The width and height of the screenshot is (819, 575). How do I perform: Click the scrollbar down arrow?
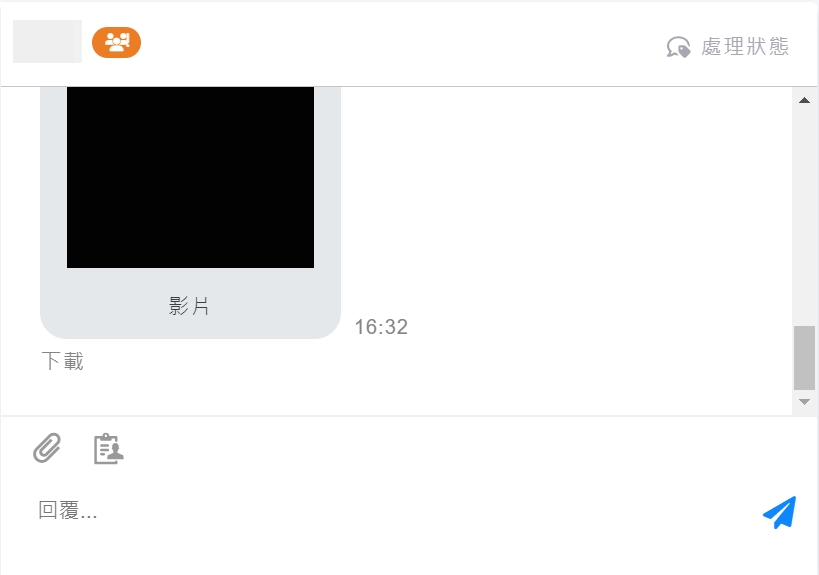[804, 402]
